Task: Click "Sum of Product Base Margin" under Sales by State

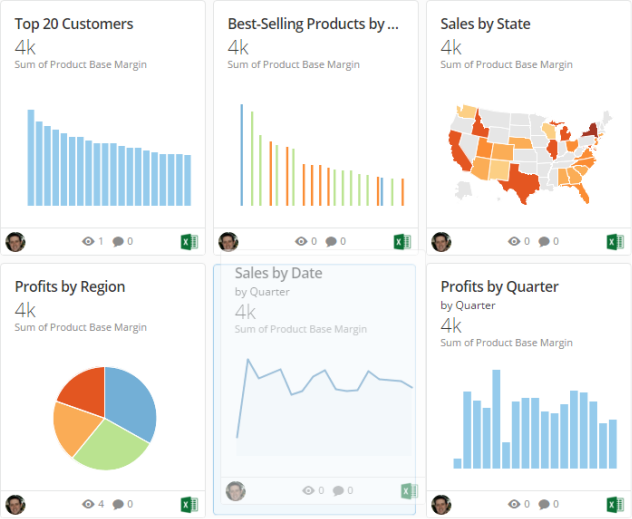Action: 506,65
